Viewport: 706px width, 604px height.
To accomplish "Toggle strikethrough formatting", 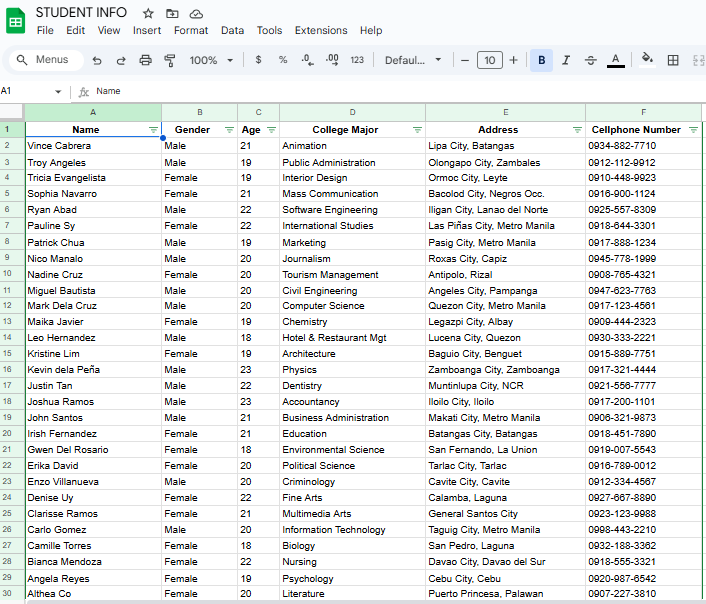I will tap(591, 60).
